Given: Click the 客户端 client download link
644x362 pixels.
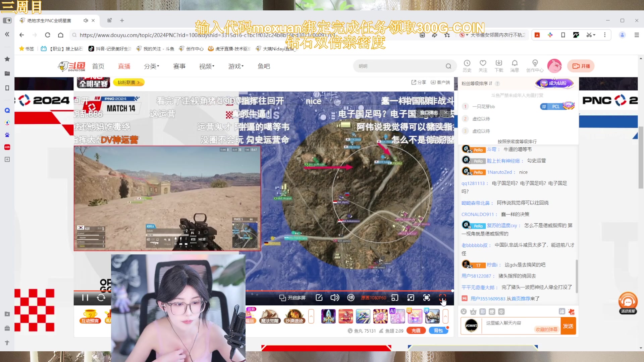Looking at the screenshot, I should pyautogui.click(x=440, y=82).
